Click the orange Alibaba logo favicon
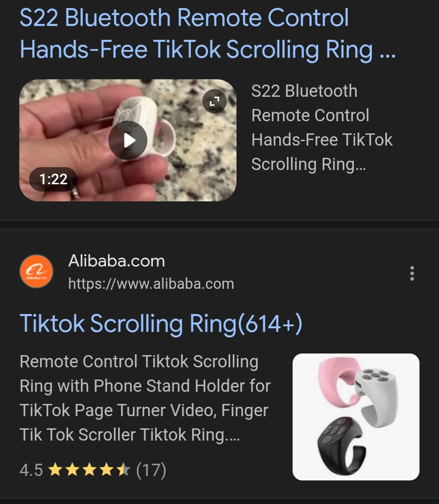The width and height of the screenshot is (439, 504). point(37,271)
